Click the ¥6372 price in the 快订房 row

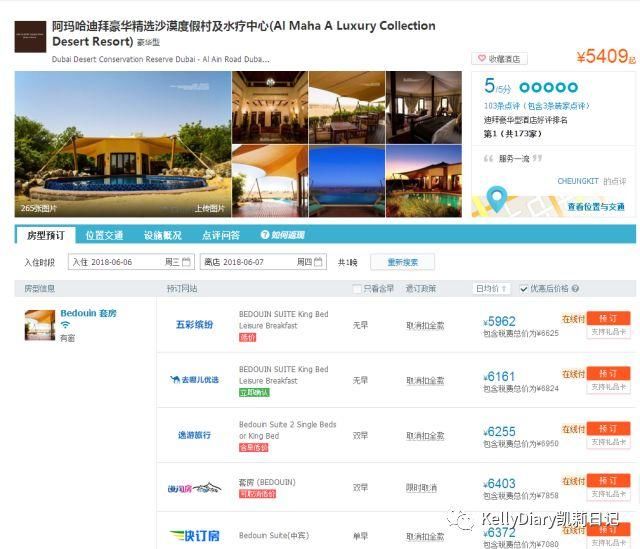[499, 532]
